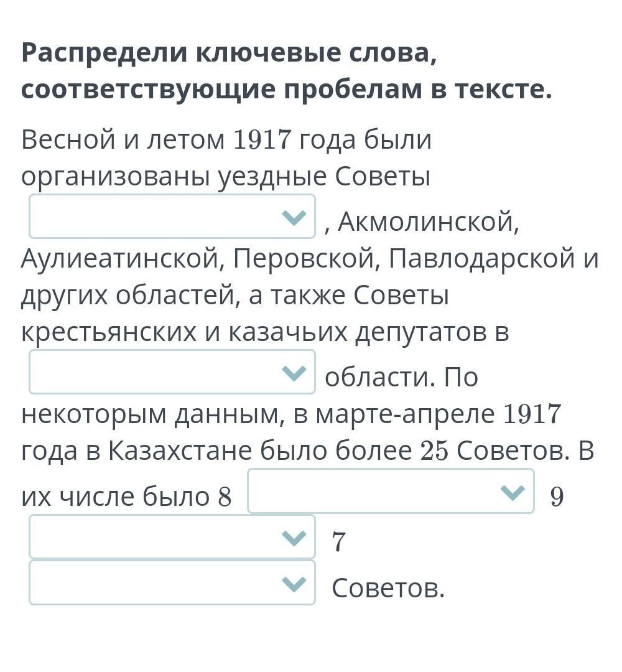
Task: Click the number 7 after the dropdown
Action: [338, 542]
